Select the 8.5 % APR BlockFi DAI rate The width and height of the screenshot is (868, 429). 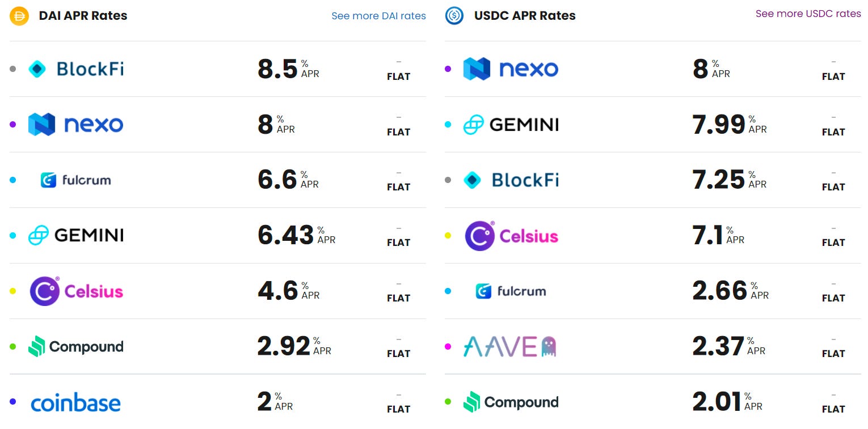pyautogui.click(x=288, y=69)
